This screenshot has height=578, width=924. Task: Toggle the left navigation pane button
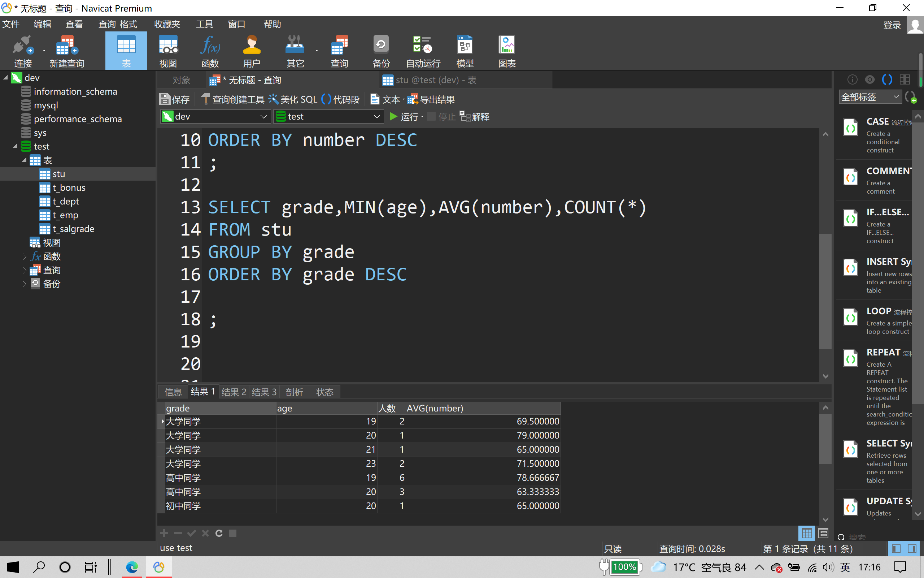pos(896,549)
